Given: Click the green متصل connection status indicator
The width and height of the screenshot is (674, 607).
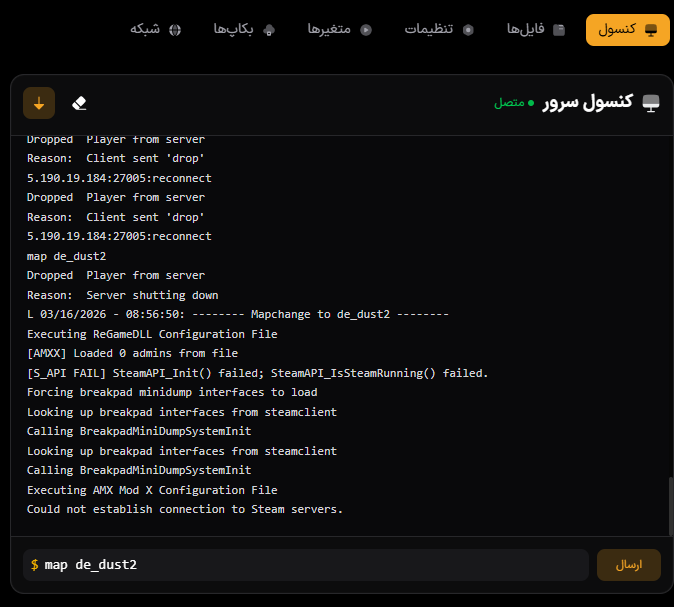Looking at the screenshot, I should click(x=514, y=103).
